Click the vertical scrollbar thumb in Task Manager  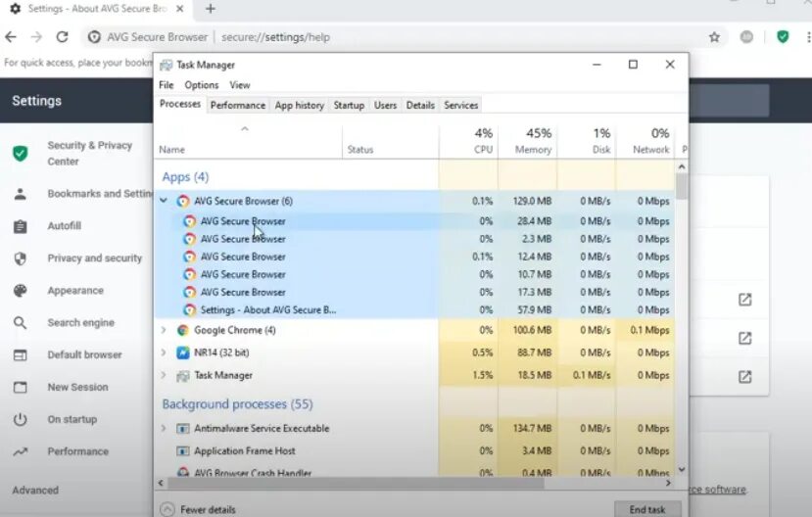pos(682,186)
